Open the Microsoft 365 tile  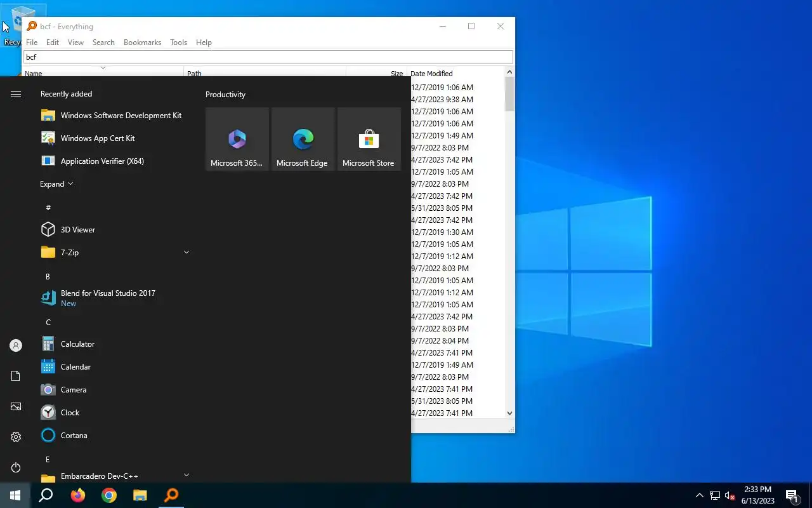(237, 139)
